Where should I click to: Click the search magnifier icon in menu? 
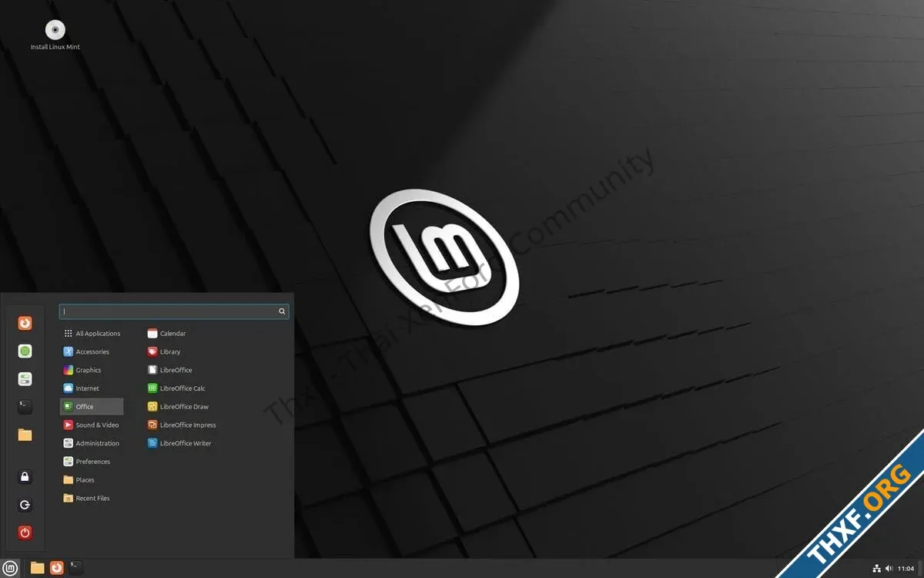click(283, 311)
